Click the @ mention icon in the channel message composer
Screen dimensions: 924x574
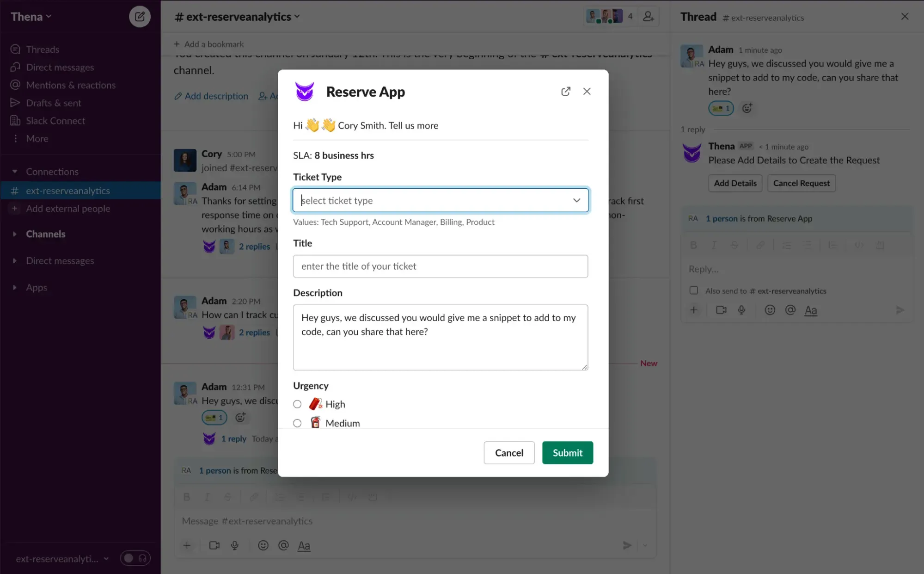(x=283, y=546)
